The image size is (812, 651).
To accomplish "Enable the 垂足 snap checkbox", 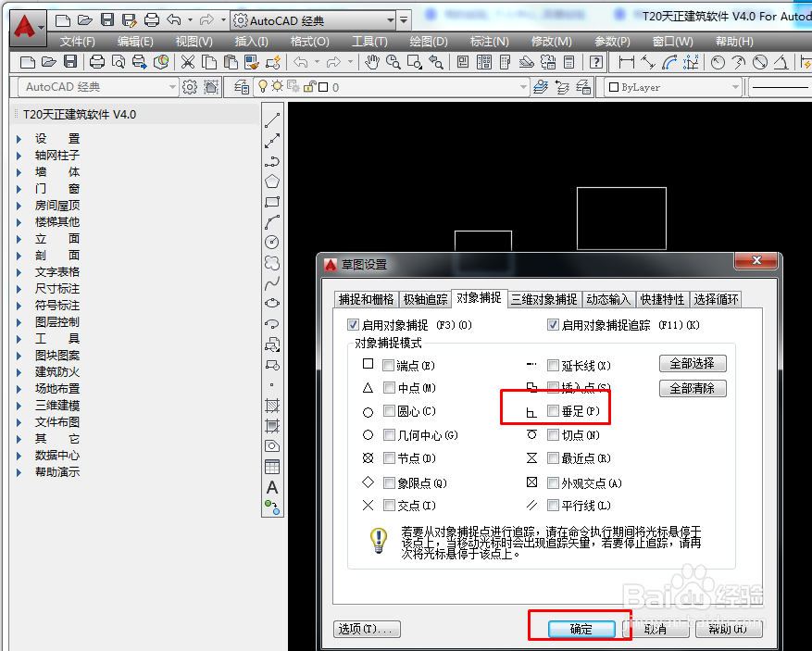I will [553, 410].
